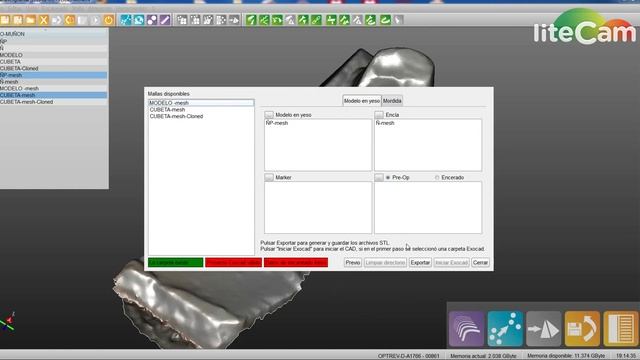The width and height of the screenshot is (640, 360).
Task: Click the empty Pre-Op list box
Action: (428, 207)
